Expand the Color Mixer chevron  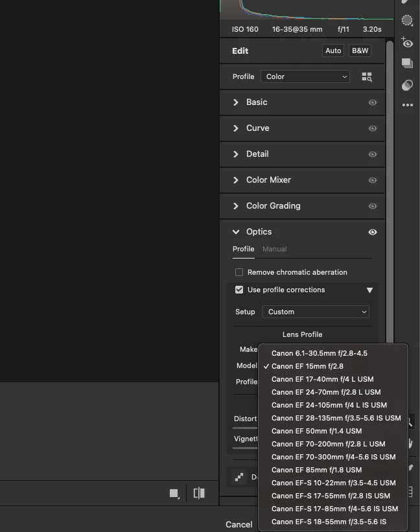(x=236, y=180)
